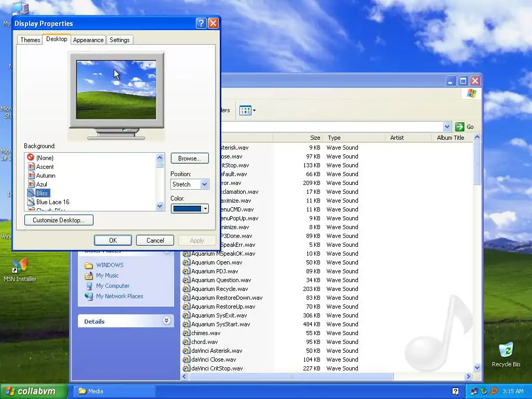Click the Apply button
The width and height of the screenshot is (532, 399).
click(x=197, y=240)
